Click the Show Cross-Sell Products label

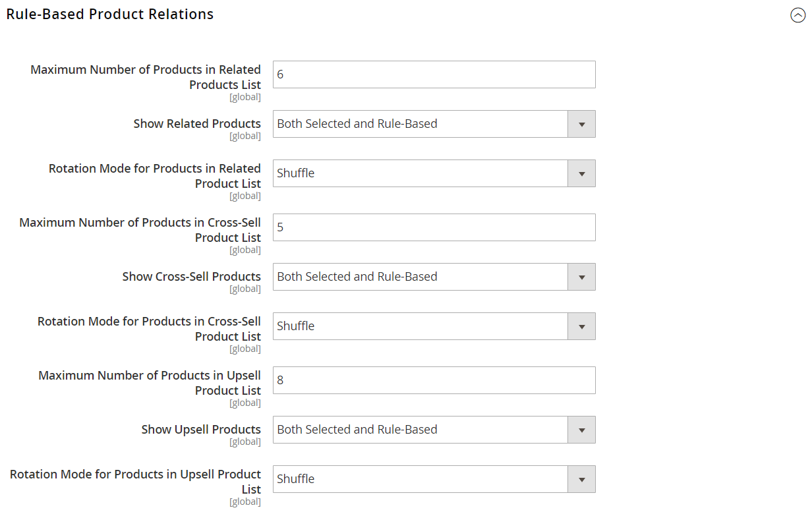point(191,277)
